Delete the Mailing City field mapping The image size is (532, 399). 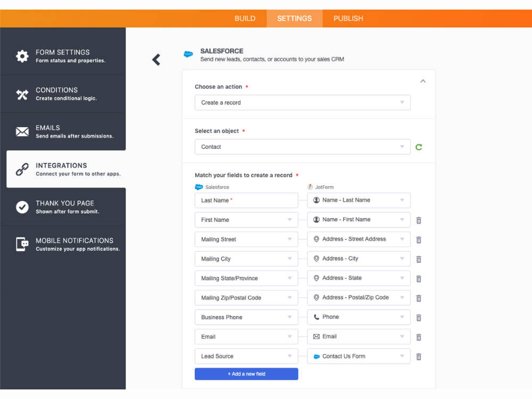pos(419,259)
